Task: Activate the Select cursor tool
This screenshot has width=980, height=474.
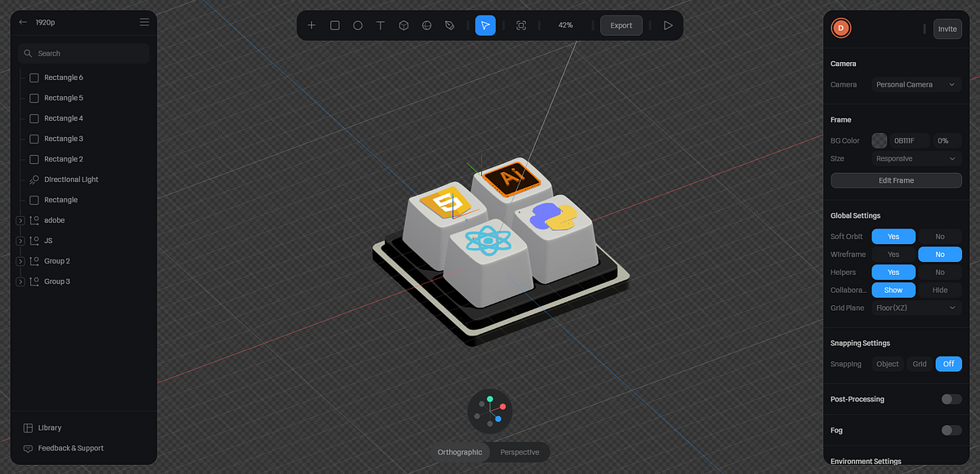Action: point(485,25)
